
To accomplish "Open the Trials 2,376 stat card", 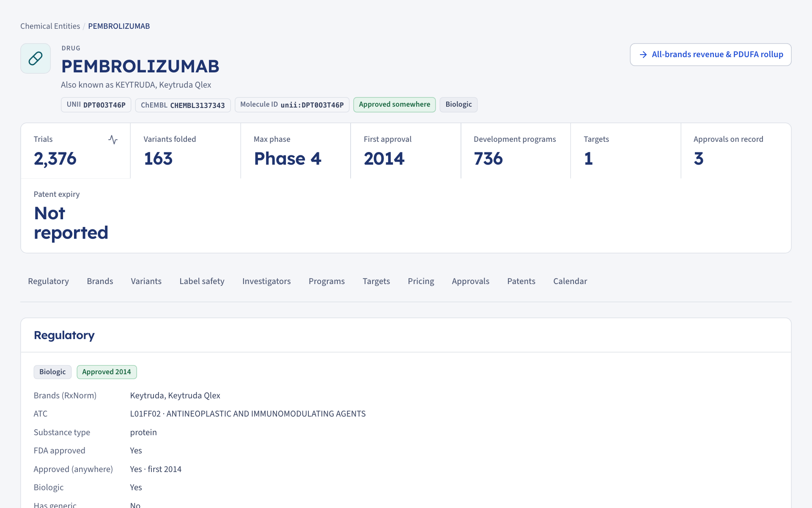I will (x=76, y=151).
